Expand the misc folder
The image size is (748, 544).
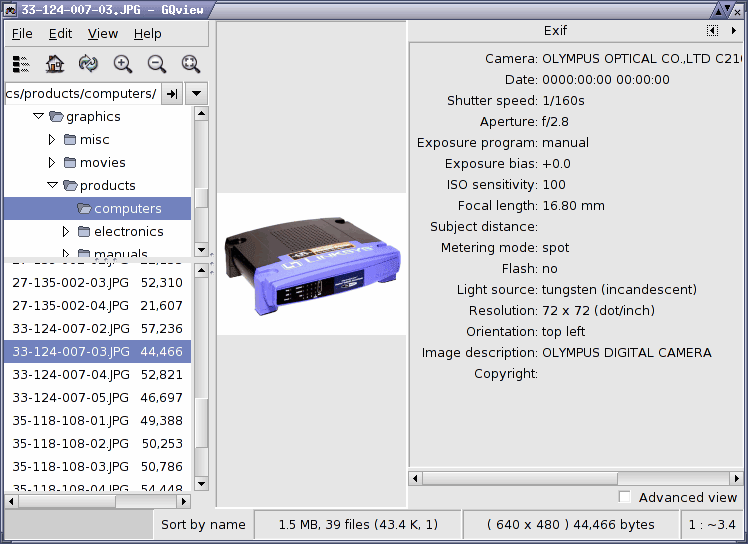[52, 139]
